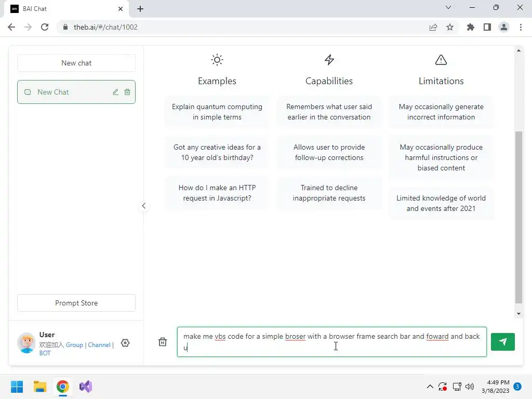Open Visual Studio from taskbar
Screen dimensions: 532x399
[86, 387]
